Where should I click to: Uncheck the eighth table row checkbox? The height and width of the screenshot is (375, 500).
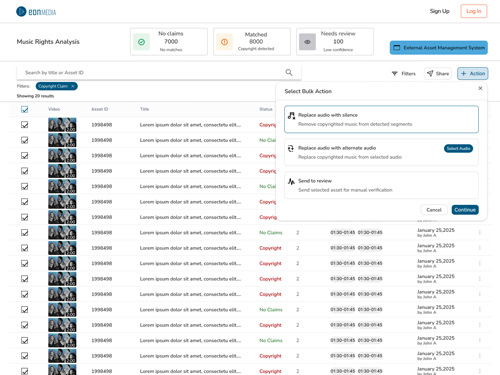(x=25, y=233)
